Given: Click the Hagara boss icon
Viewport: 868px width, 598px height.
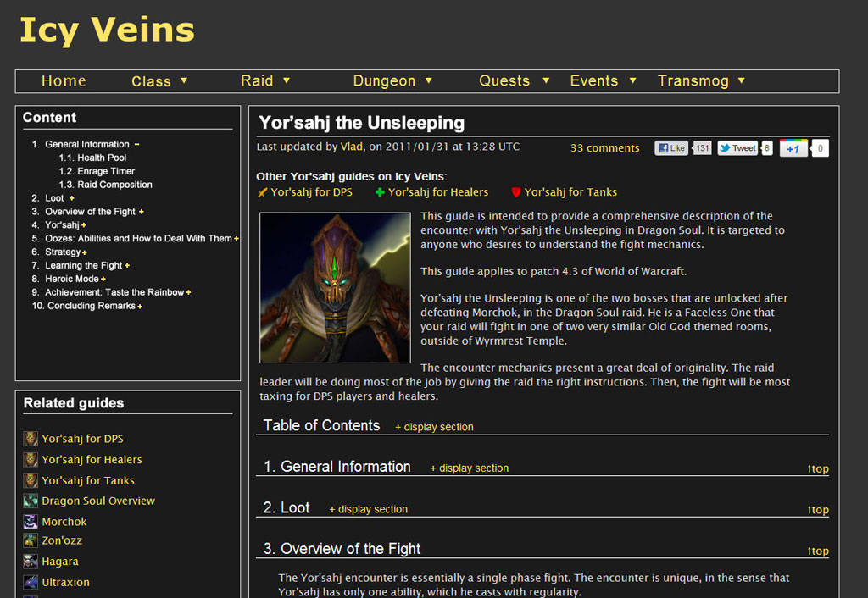Looking at the screenshot, I should [31, 561].
